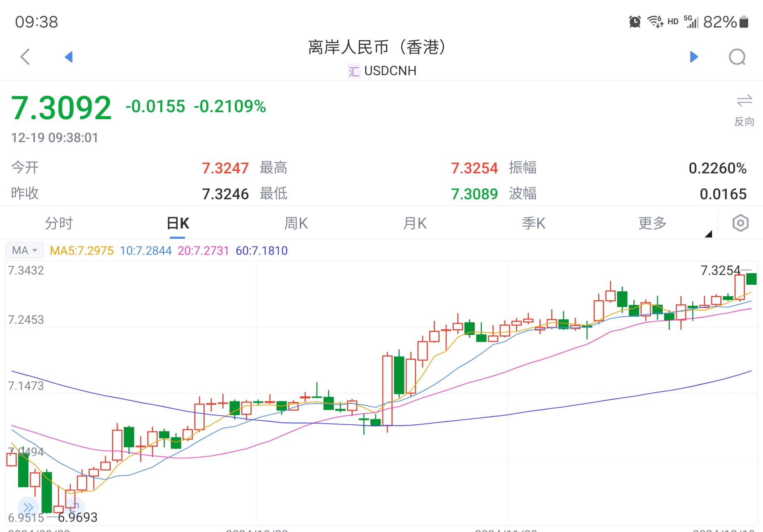Tap the alarm icon in status bar
763x532 pixels.
click(635, 21)
